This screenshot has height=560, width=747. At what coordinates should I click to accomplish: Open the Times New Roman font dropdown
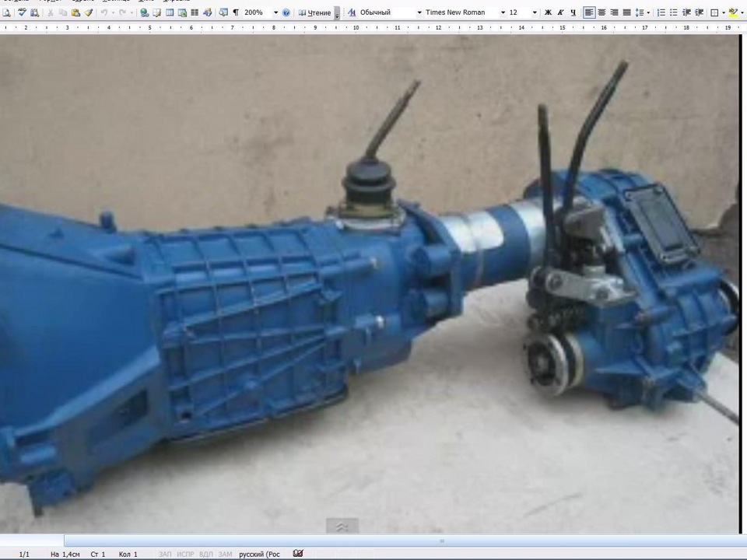point(503,13)
